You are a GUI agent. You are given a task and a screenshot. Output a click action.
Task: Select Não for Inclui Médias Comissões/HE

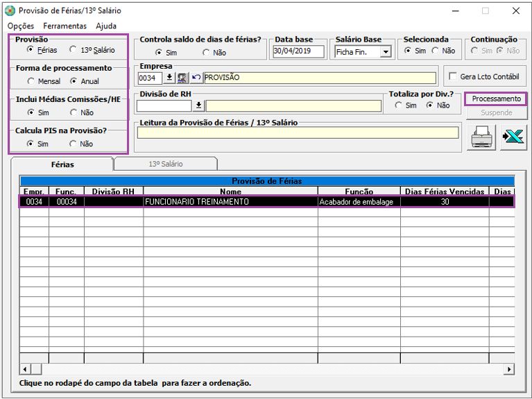[x=74, y=112]
